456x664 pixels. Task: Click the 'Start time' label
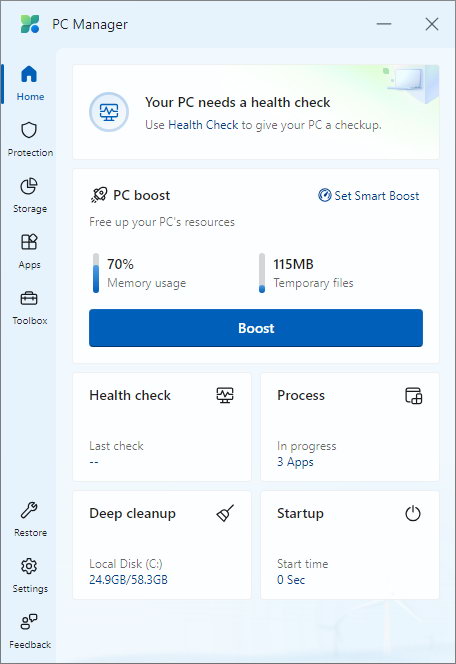[x=302, y=564]
